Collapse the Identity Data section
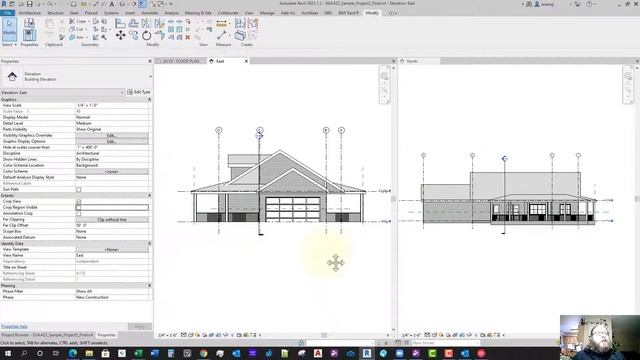 [149, 243]
